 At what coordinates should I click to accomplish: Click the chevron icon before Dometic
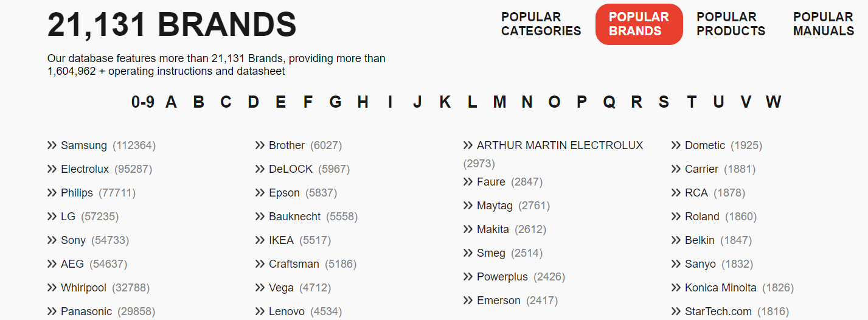pos(676,145)
